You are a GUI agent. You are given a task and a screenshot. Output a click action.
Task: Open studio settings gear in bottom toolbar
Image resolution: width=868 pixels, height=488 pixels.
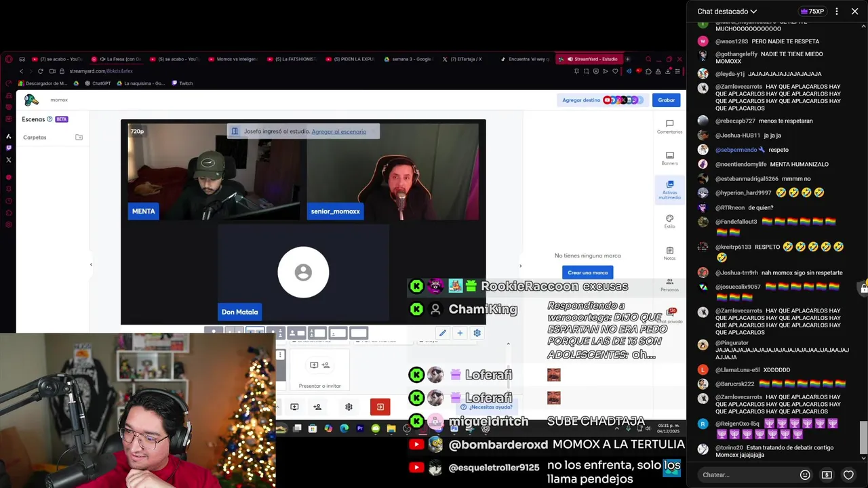349,407
